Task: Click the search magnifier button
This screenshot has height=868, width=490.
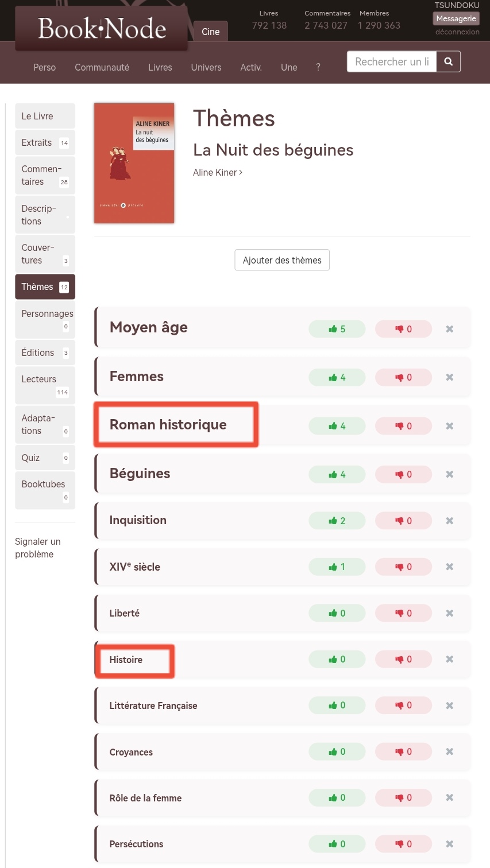Action: pos(449,61)
